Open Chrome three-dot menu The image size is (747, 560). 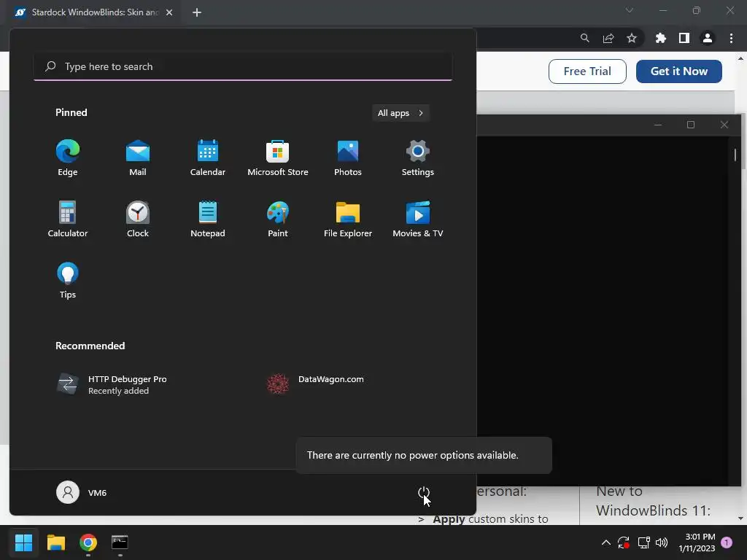pos(731,38)
